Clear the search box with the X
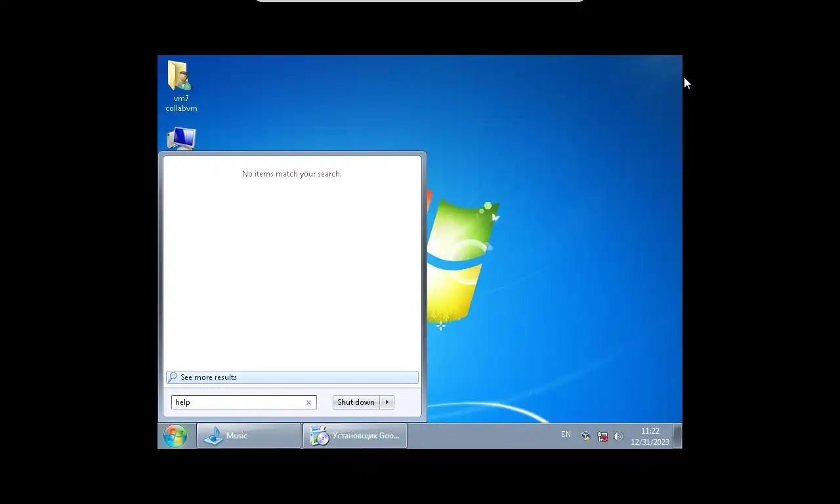The height and width of the screenshot is (504, 840). point(308,402)
